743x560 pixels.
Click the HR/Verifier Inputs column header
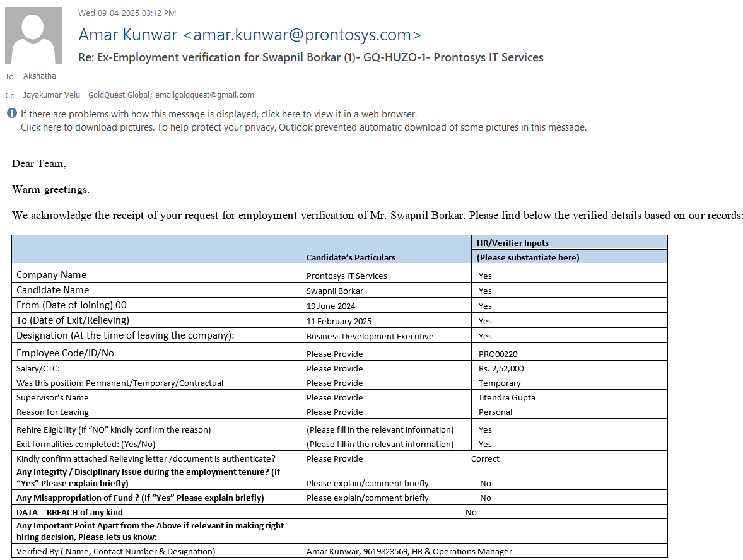512,243
